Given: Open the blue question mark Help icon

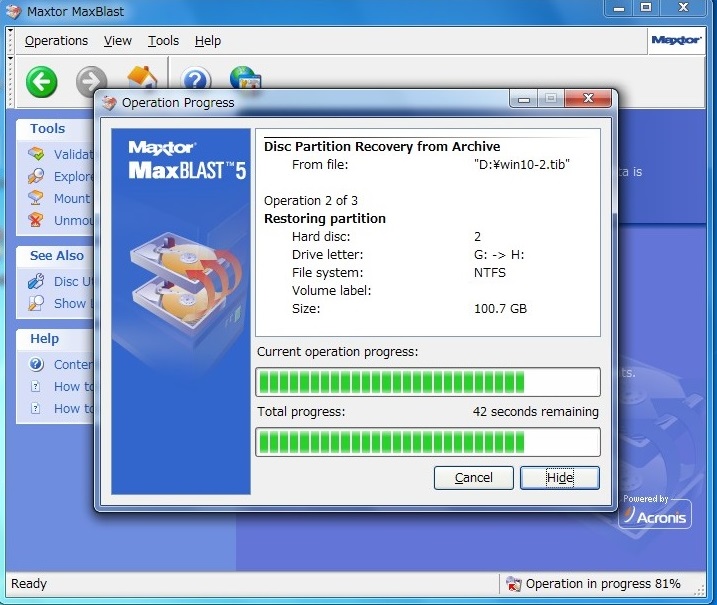Looking at the screenshot, I should 196,78.
